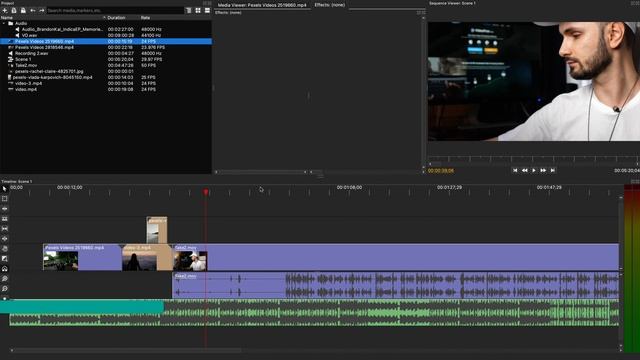
Task: Click the yellow current timecode field
Action: click(441, 171)
